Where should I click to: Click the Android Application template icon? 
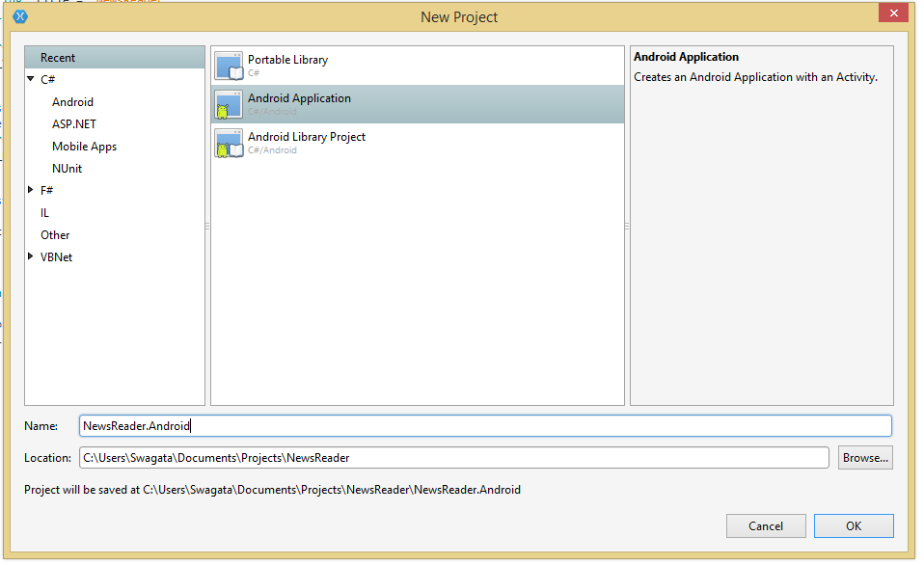[x=229, y=104]
